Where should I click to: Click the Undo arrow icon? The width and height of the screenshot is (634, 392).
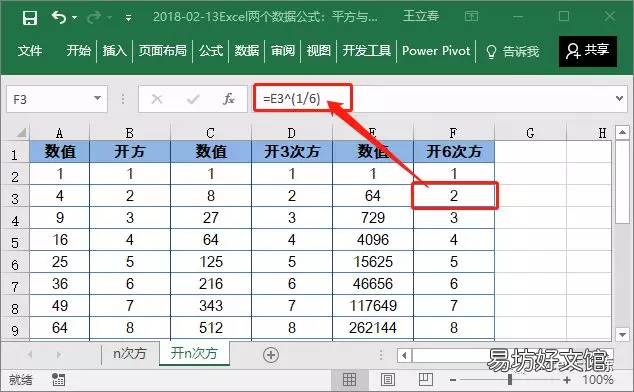[59, 17]
